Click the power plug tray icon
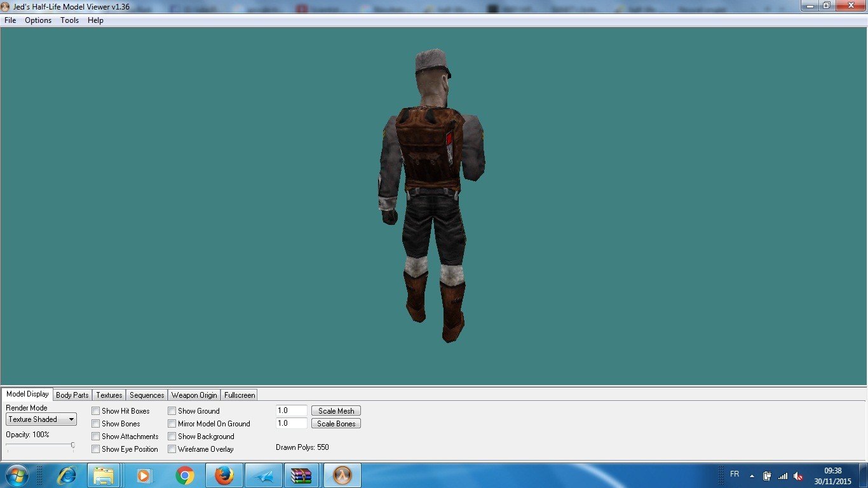The height and width of the screenshot is (488, 868). (767, 476)
